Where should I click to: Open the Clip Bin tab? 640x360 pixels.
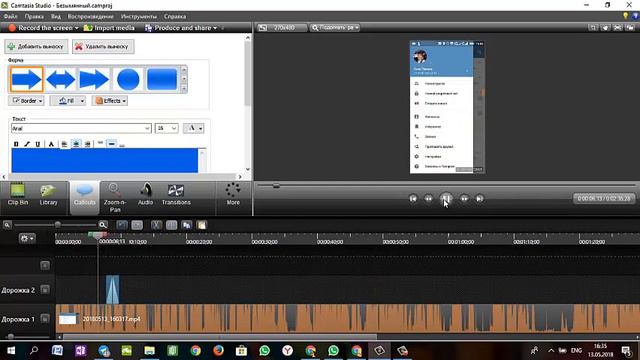(x=18, y=195)
